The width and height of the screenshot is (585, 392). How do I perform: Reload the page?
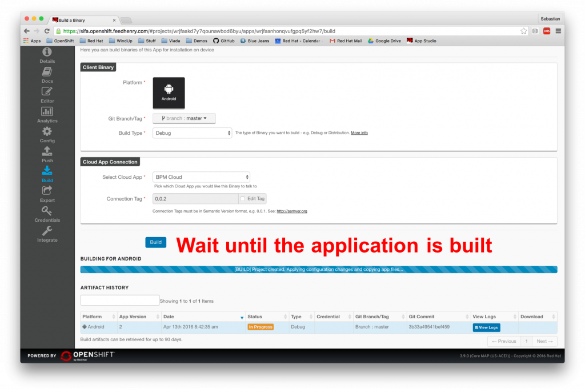point(47,31)
